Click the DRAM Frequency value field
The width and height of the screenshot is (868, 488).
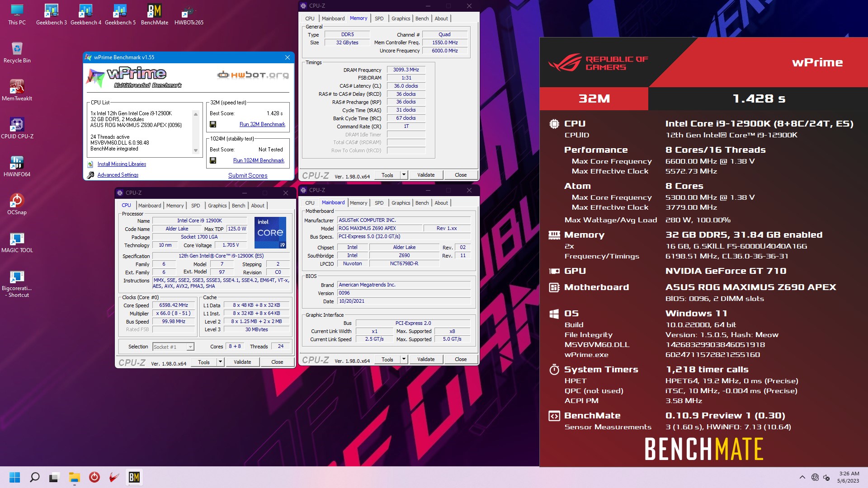[x=406, y=70]
